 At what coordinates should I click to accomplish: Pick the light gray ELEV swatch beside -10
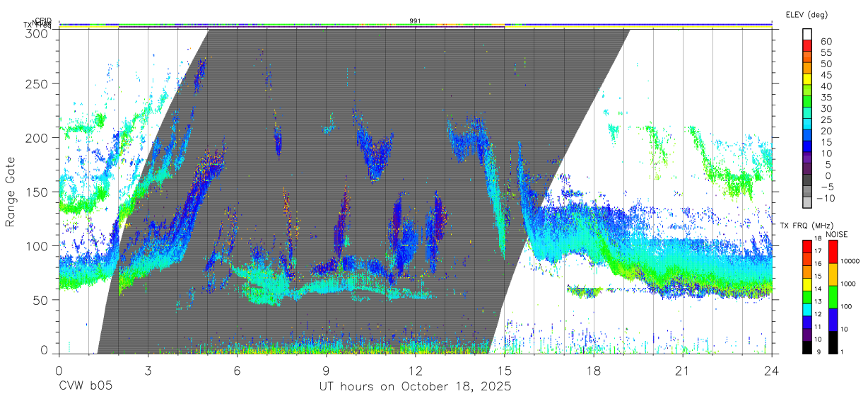[807, 201]
